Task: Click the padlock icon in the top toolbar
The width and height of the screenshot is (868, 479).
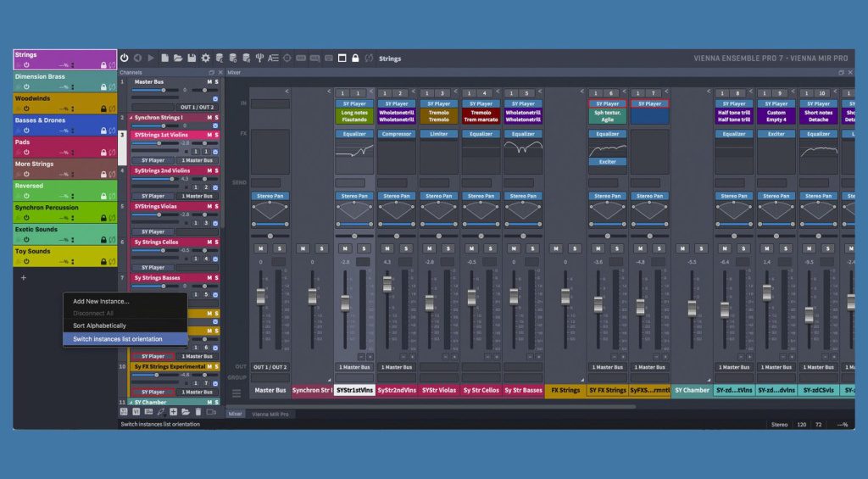Action: [x=355, y=58]
